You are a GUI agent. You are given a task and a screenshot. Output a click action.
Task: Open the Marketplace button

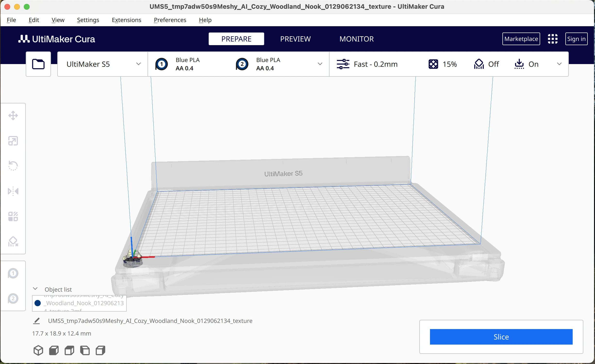(521, 39)
